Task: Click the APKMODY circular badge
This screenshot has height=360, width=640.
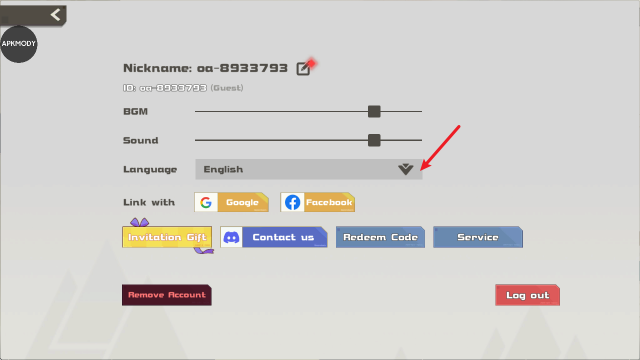Action: tap(19, 44)
